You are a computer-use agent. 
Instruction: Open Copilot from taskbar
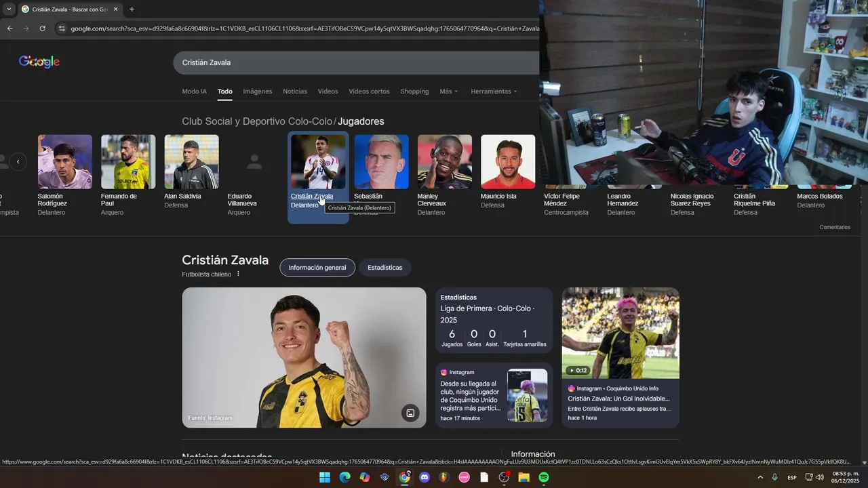point(365,477)
